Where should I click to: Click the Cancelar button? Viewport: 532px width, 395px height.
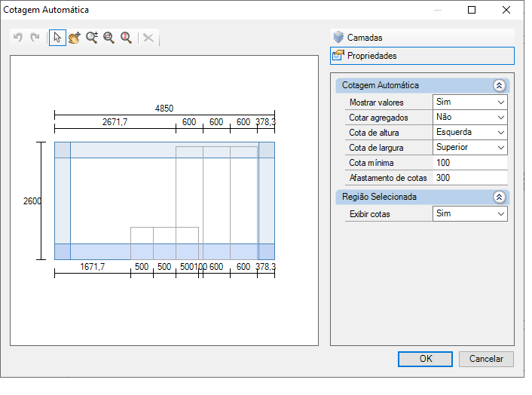[486, 359]
